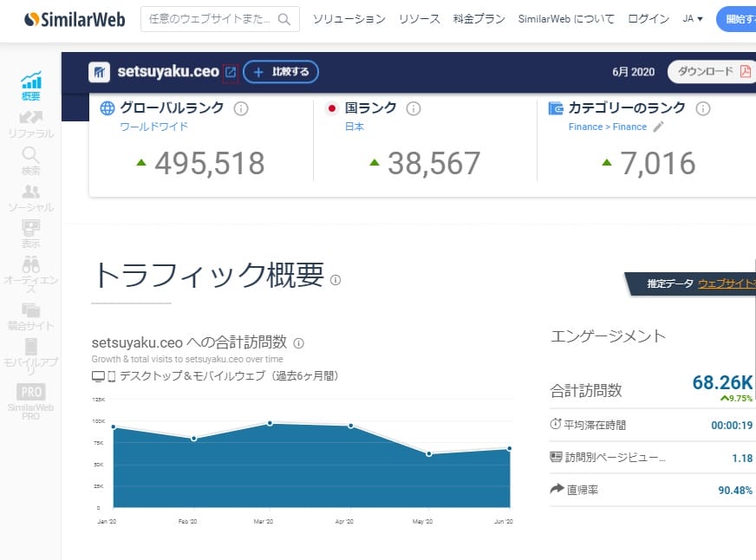Show info for トラフィック概要 heading

pyautogui.click(x=336, y=280)
